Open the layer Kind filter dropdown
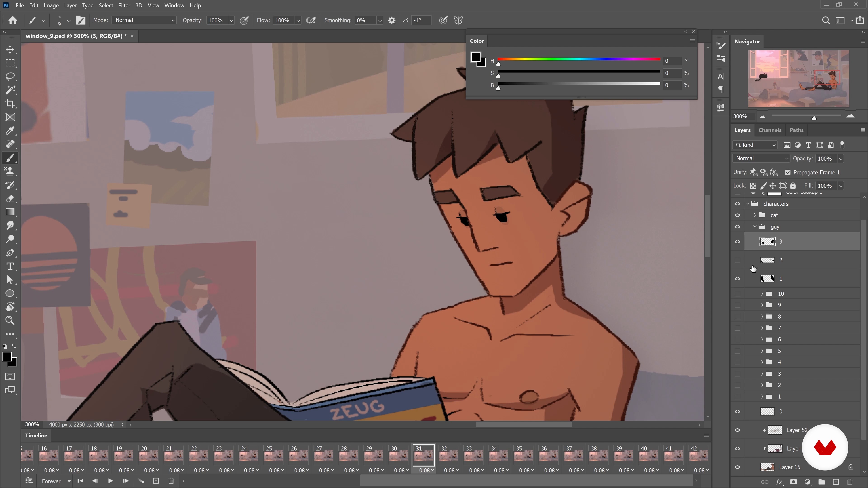The image size is (868, 488). pos(755,145)
